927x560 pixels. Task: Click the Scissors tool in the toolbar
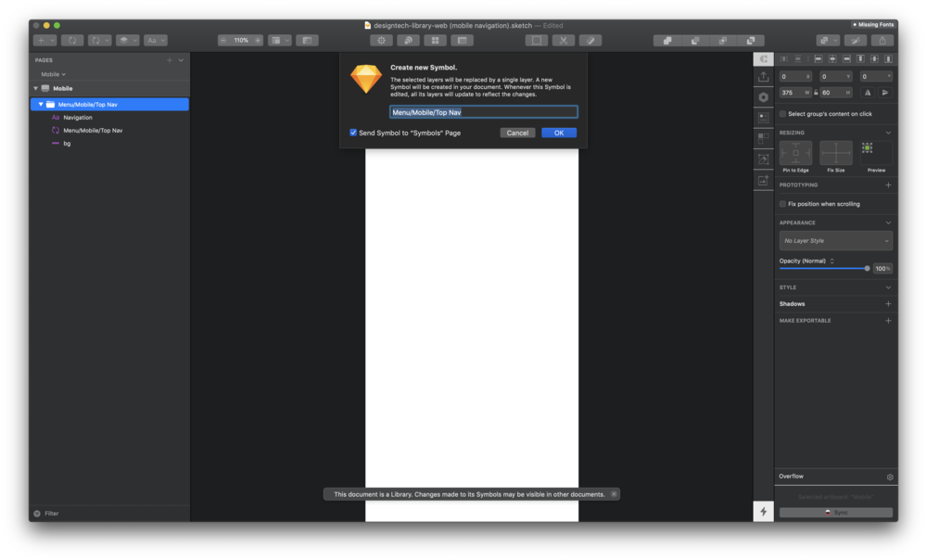pyautogui.click(x=563, y=40)
